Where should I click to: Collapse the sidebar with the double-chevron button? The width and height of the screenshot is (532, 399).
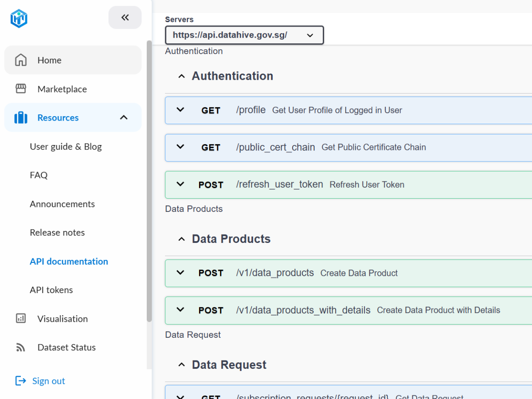[125, 18]
